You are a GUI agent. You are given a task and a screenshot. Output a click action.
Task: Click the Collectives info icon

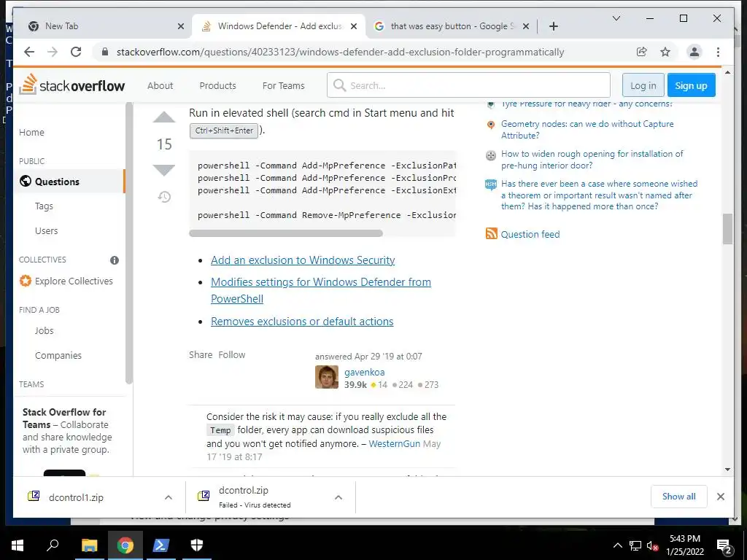tap(115, 260)
